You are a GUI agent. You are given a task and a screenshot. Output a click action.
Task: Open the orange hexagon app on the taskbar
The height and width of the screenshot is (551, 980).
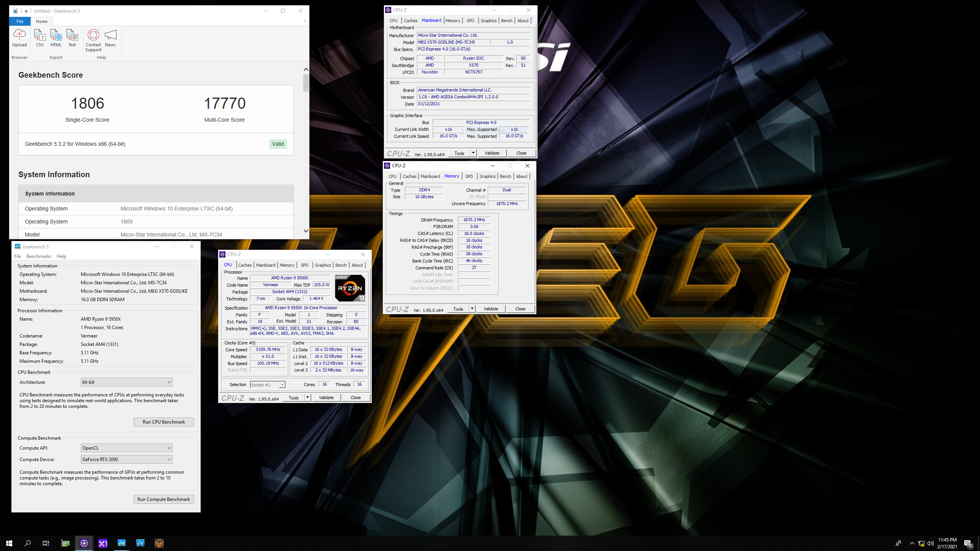coord(159,543)
